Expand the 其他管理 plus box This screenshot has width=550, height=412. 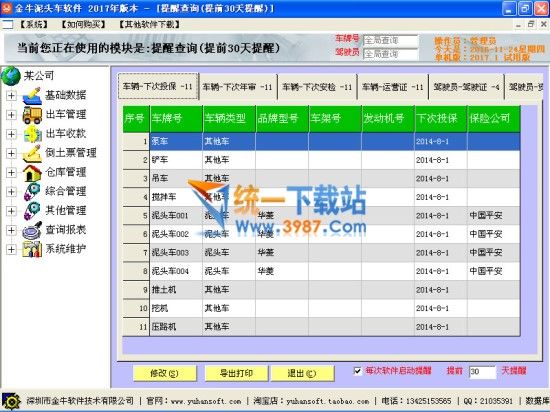11,211
